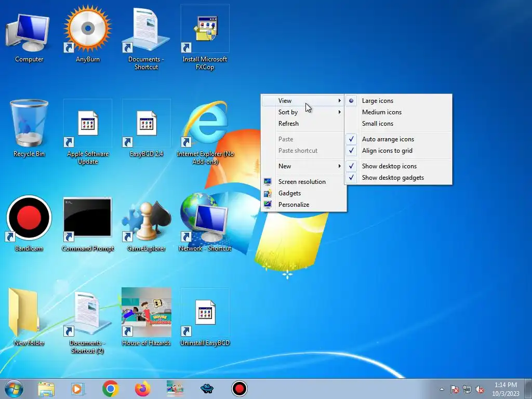Image resolution: width=532 pixels, height=399 pixels.
Task: Toggle Show desktop gadgets
Action: pyautogui.click(x=398, y=178)
